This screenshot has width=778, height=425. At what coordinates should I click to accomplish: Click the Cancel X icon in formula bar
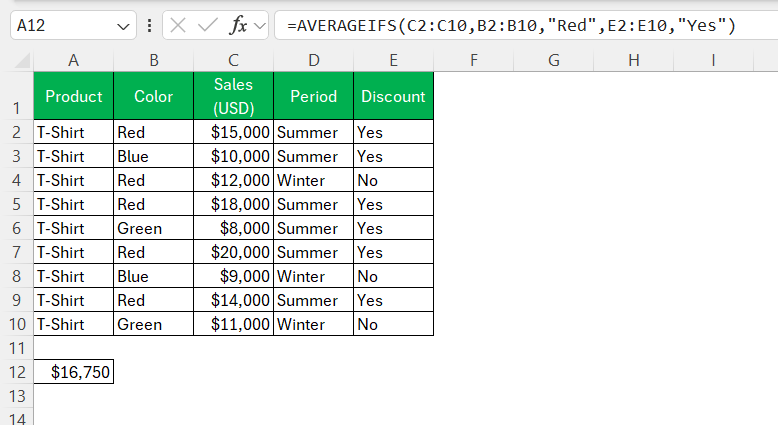coord(178,25)
